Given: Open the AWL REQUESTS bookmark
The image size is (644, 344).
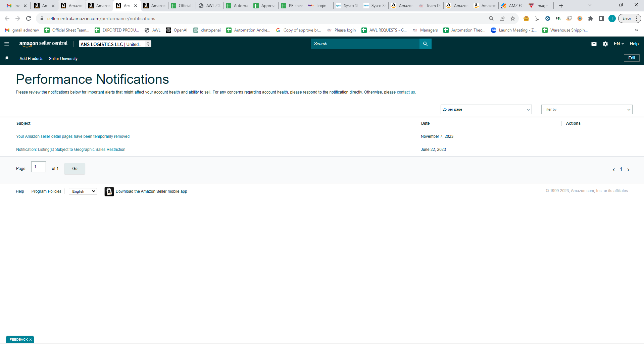Looking at the screenshot, I should pyautogui.click(x=384, y=30).
